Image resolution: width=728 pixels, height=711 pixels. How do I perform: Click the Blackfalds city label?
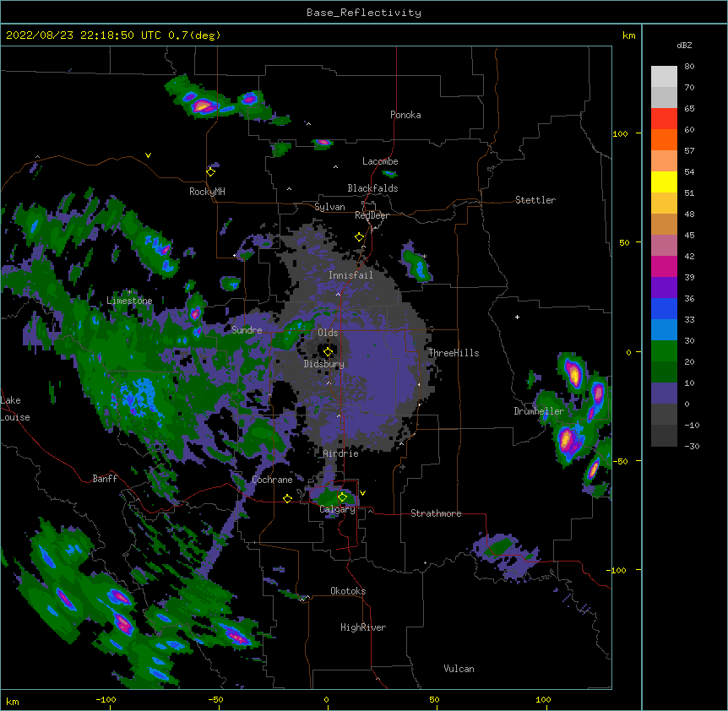(372, 188)
